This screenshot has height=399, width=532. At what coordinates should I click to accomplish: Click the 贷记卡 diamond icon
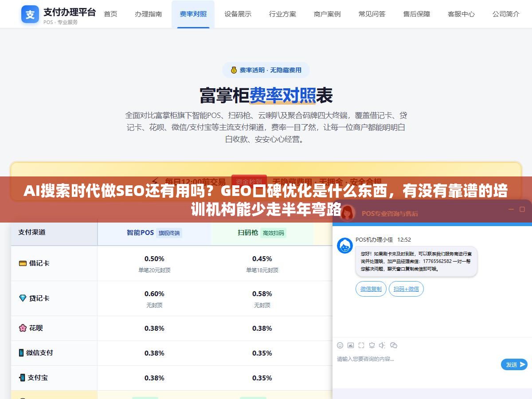point(23,298)
